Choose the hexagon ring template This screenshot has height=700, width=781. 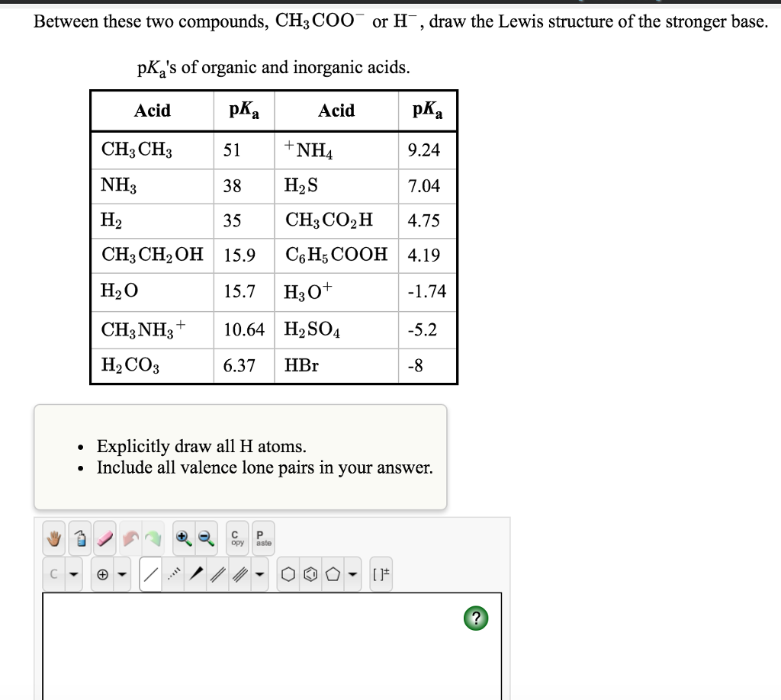(288, 573)
